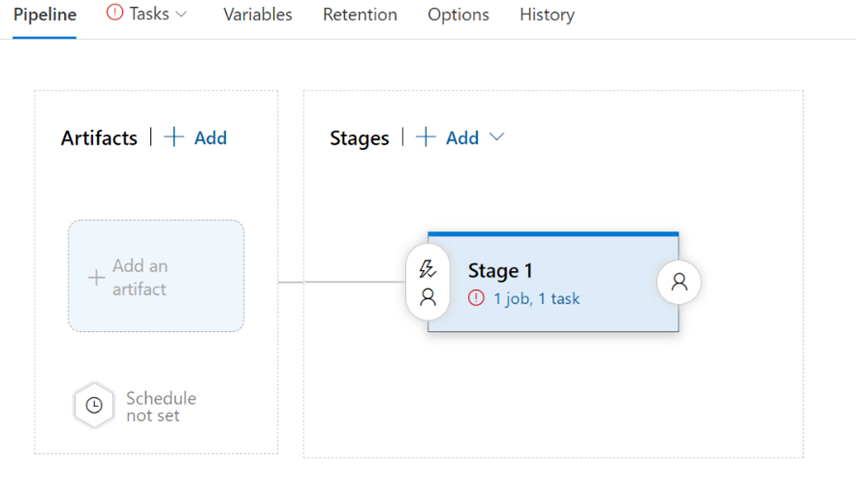Open post-deployment conditions person icon

679,283
